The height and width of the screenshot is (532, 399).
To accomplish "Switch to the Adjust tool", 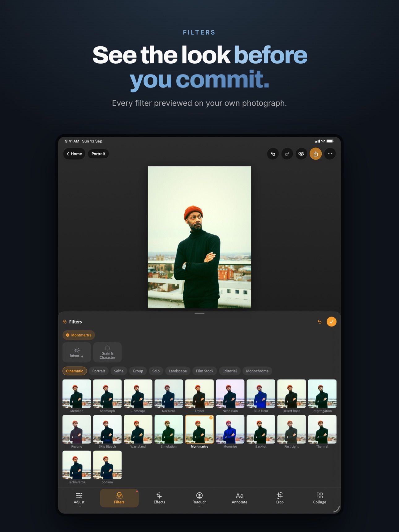I will 79,498.
